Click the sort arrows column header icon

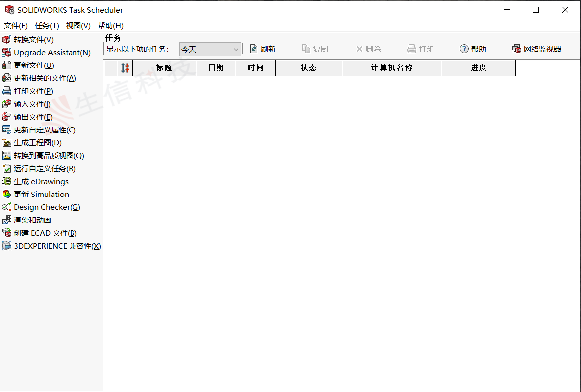point(125,68)
